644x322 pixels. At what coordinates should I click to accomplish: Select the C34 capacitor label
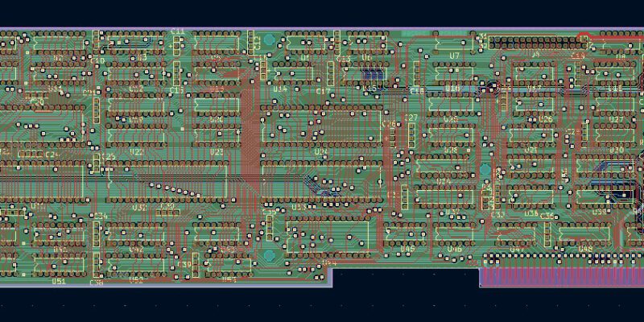(101, 216)
